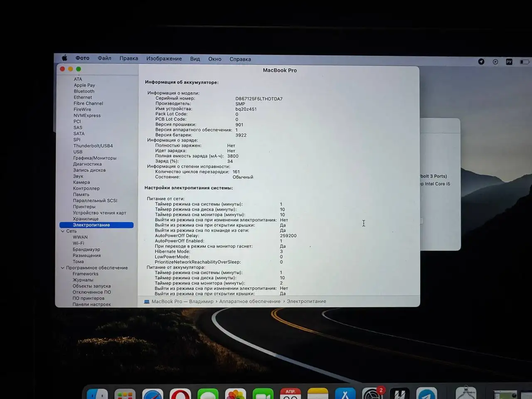
Task: Click the laptop icon in the path bar
Action: [x=147, y=302]
